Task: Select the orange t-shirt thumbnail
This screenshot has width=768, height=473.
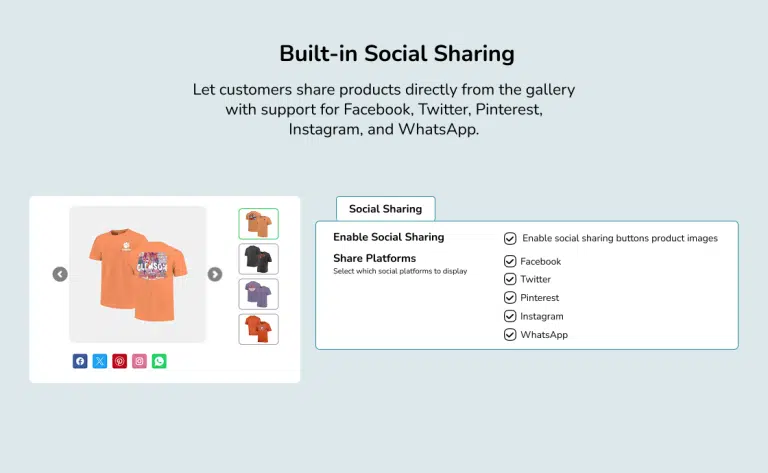Action: tap(258, 224)
